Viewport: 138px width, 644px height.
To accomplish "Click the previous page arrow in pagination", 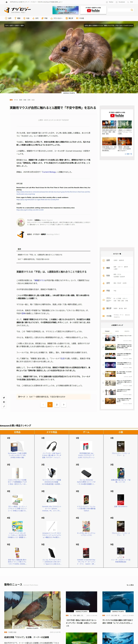I will [x=43, y=405].
